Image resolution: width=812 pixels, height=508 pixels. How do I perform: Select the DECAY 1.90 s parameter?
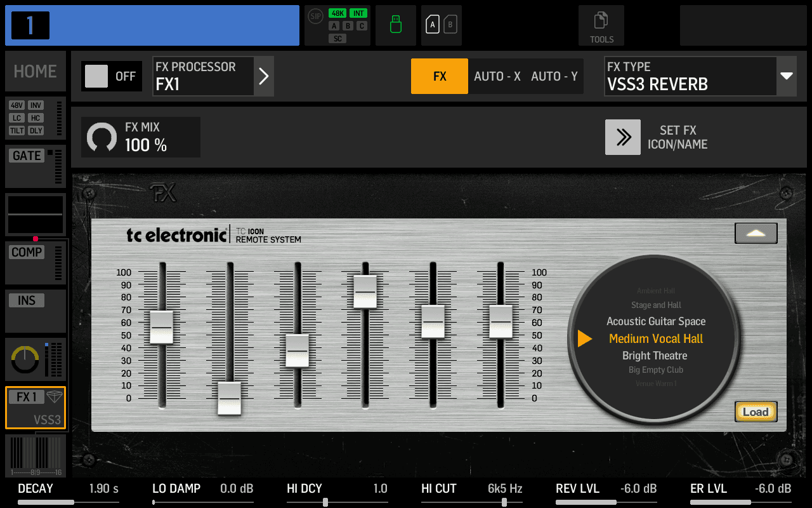(x=68, y=493)
